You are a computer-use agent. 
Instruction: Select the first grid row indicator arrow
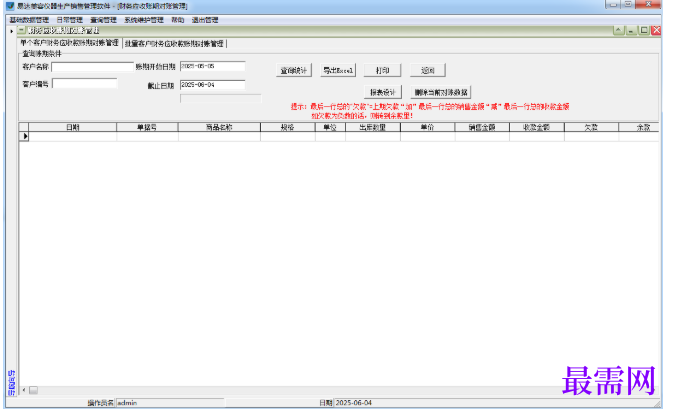coord(24,136)
